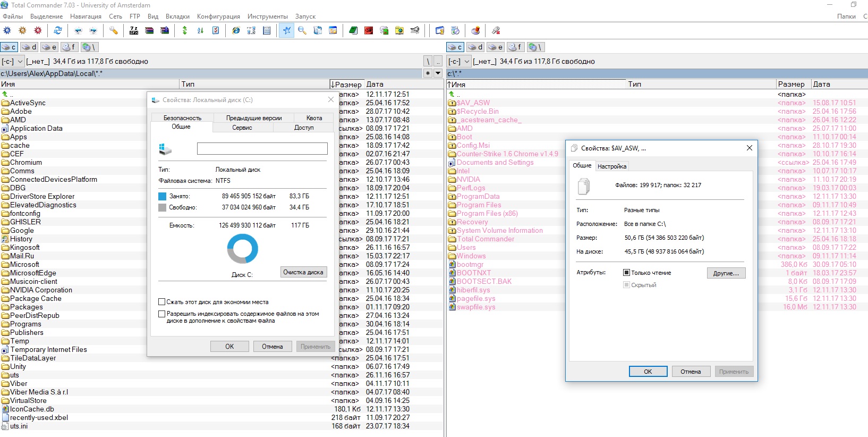Confirm OK in the disk properties dialog
The image size is (868, 437).
click(x=229, y=347)
